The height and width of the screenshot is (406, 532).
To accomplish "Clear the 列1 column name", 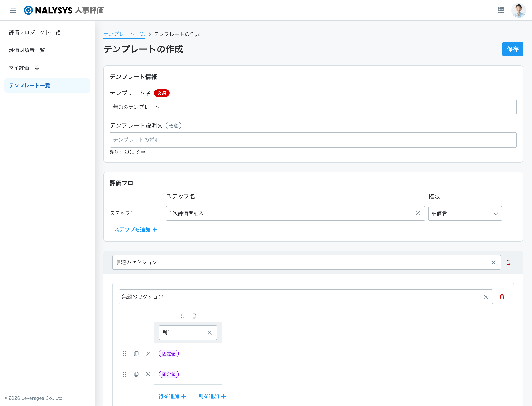I will point(210,333).
